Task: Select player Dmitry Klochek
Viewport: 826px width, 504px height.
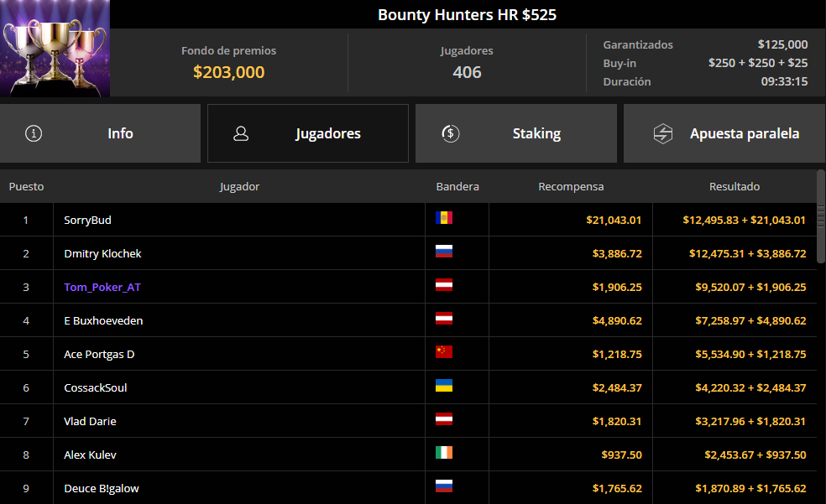Action: coord(102,253)
